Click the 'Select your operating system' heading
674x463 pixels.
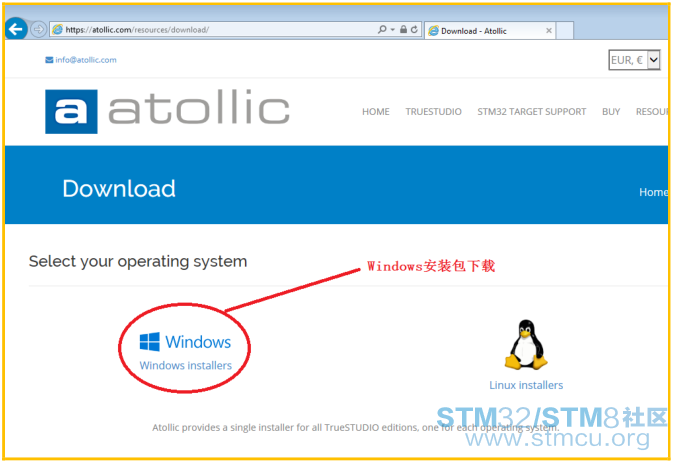click(138, 261)
